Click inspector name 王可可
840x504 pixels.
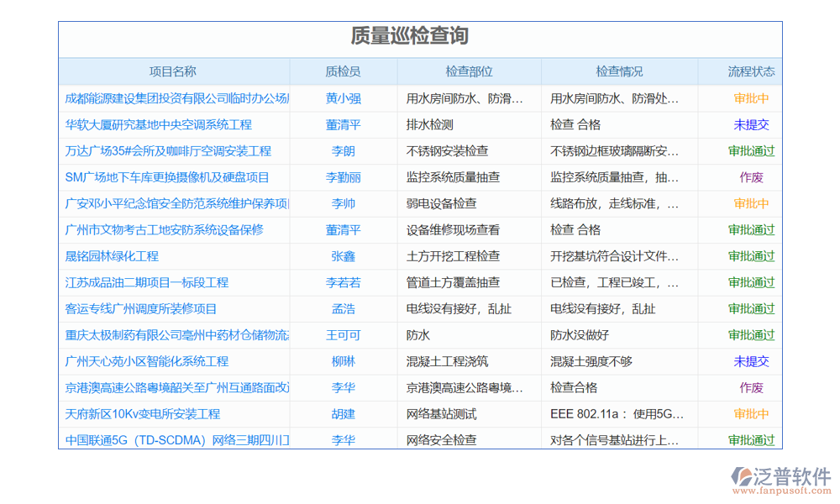point(343,335)
